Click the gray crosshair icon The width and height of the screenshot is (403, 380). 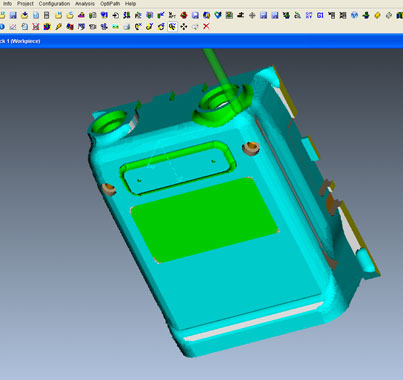coord(252,15)
